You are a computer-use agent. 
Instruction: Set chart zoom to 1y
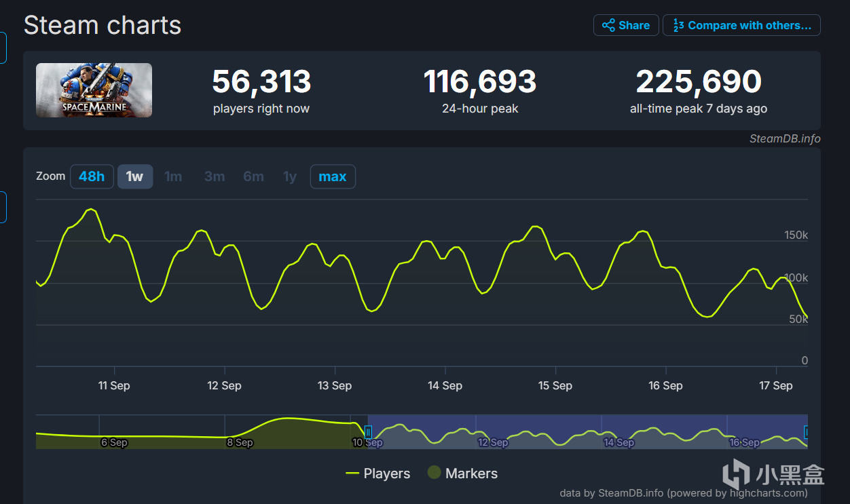290,176
